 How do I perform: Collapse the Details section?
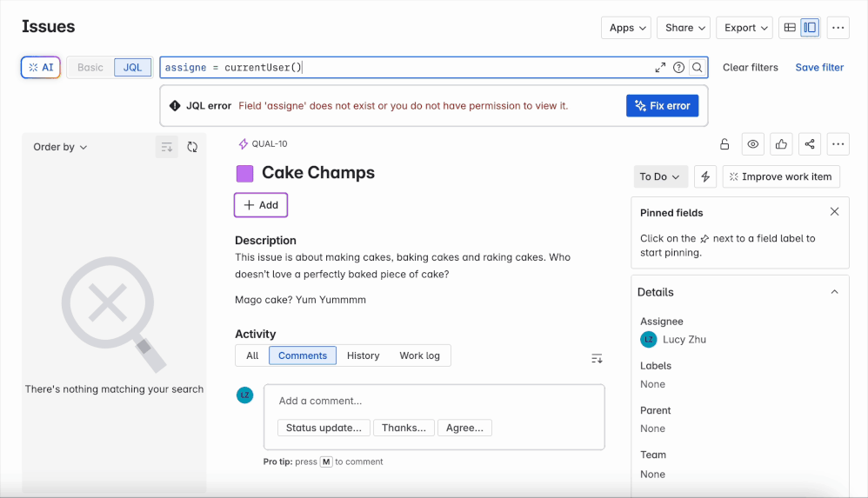834,292
